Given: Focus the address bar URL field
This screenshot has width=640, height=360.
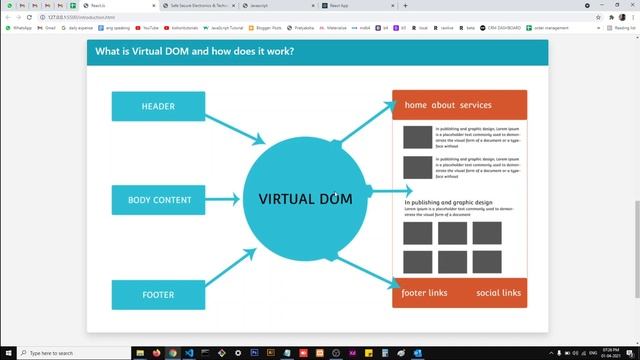Looking at the screenshot, I should [x=318, y=17].
